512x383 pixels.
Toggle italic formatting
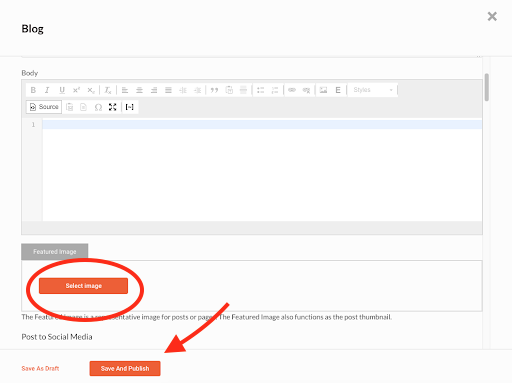[47, 90]
